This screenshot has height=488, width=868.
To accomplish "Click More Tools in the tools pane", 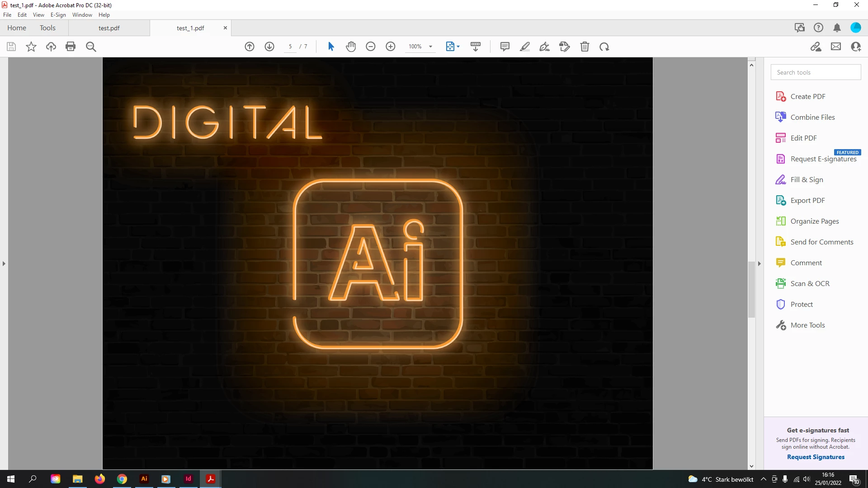I will [807, 325].
